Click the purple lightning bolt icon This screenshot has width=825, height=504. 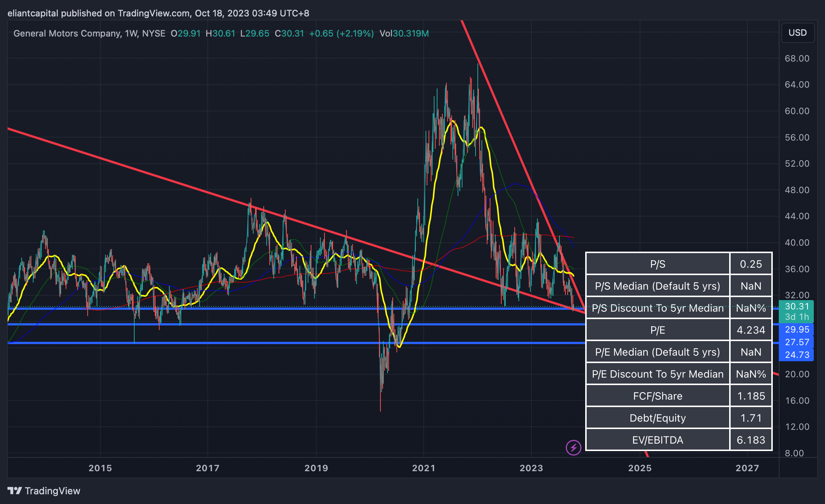pos(573,447)
